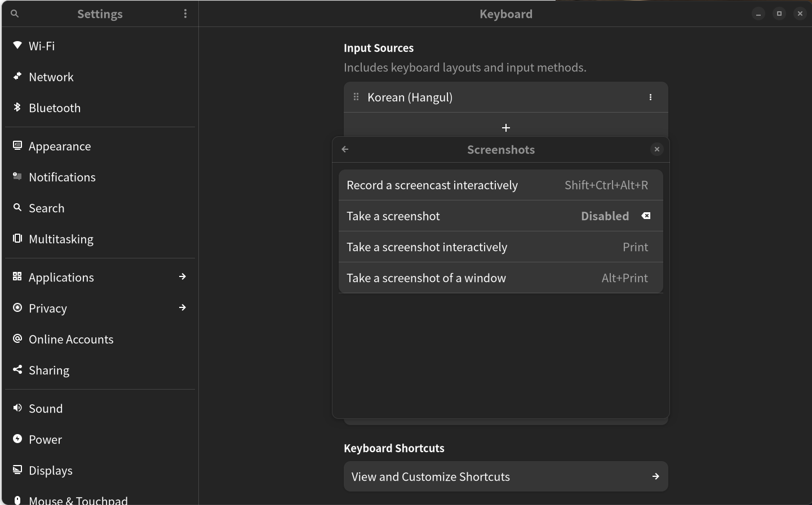Viewport: 812px width, 505px height.
Task: Open the Sound settings panel
Action: click(x=100, y=408)
